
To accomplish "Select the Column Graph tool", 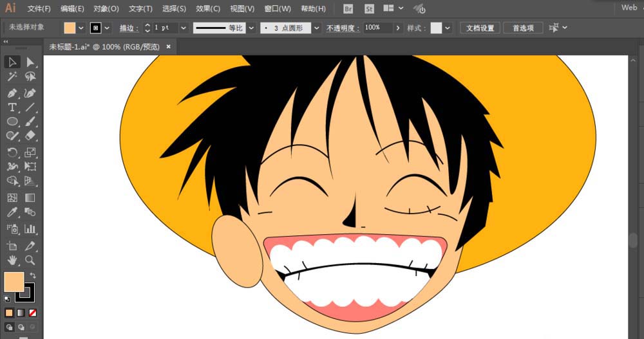I will pos(30,228).
